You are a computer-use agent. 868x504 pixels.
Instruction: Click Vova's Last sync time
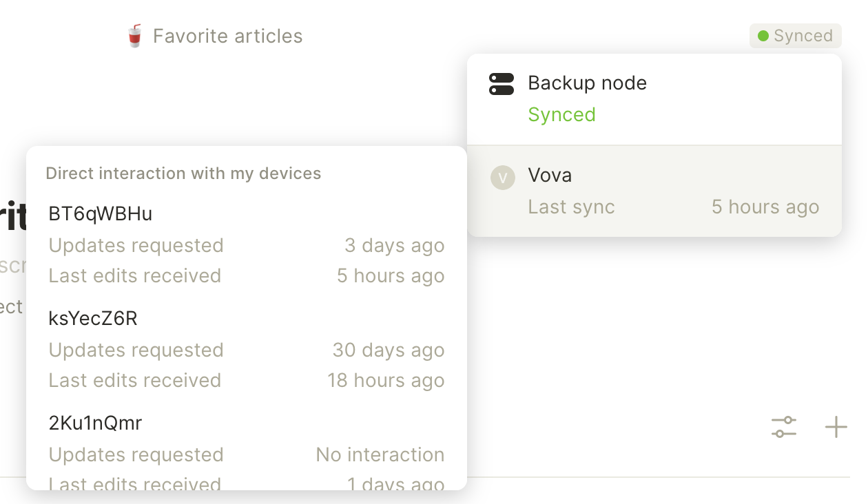pyautogui.click(x=765, y=207)
